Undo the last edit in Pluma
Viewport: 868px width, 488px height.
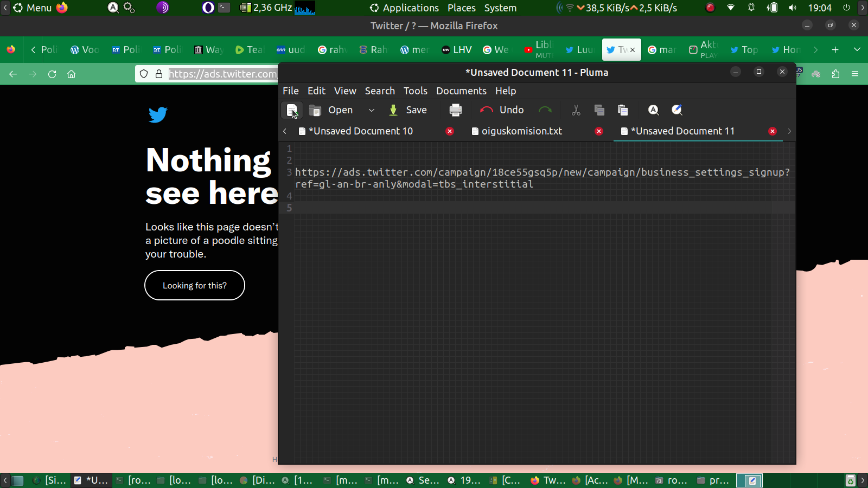tap(502, 110)
